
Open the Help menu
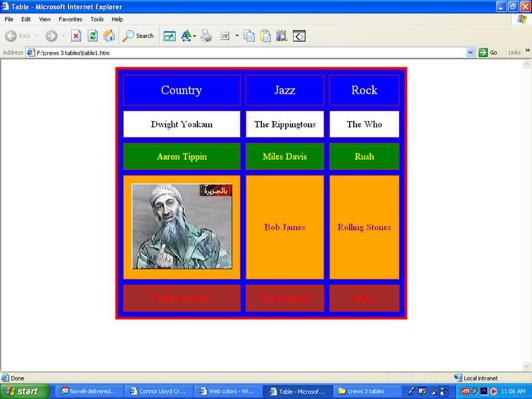(x=117, y=19)
